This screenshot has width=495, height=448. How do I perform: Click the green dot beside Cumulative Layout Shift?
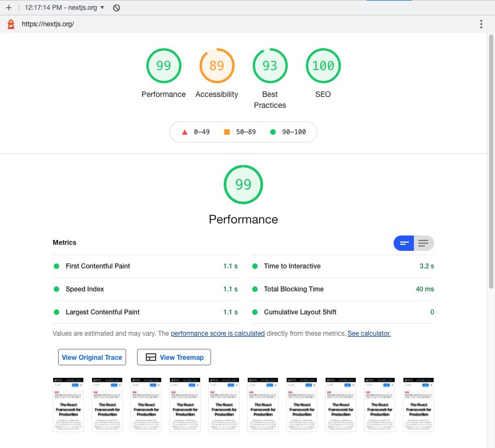[x=255, y=312]
